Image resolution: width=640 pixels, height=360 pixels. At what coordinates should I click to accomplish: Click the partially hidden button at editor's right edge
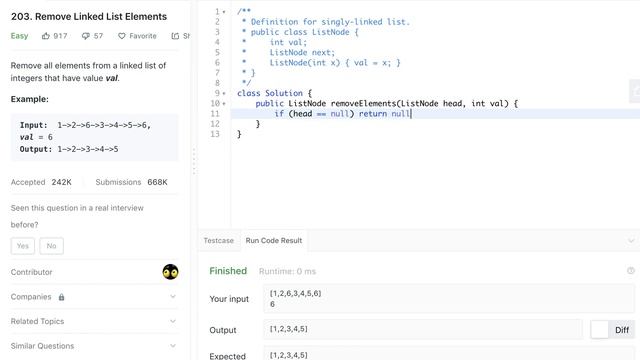[635, 91]
